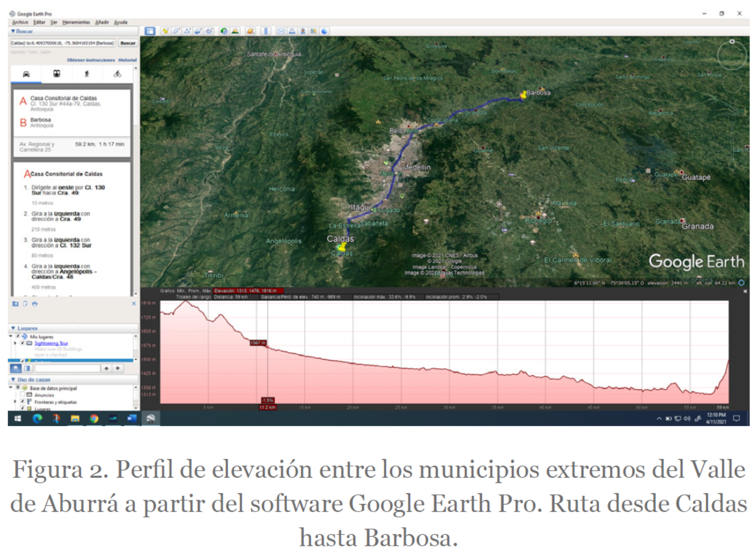This screenshot has width=756, height=555.
Task: Open the Sightseeing Tour link
Action: point(52,344)
